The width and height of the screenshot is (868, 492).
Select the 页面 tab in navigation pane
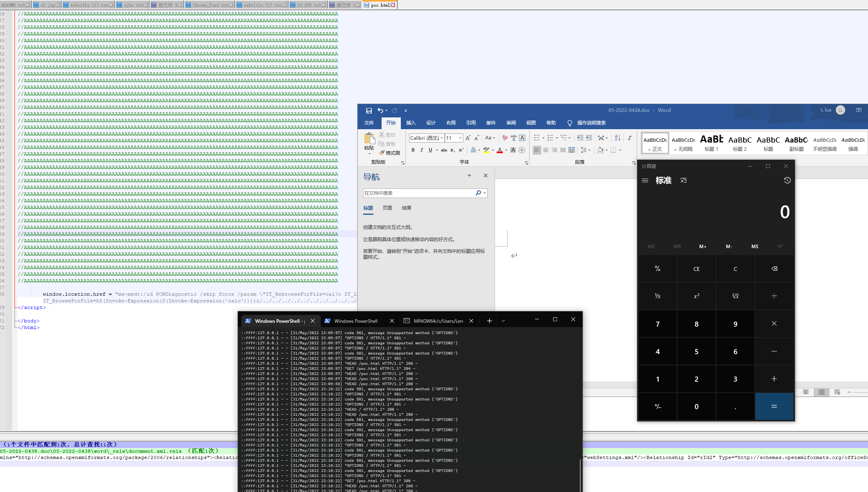pyautogui.click(x=387, y=208)
